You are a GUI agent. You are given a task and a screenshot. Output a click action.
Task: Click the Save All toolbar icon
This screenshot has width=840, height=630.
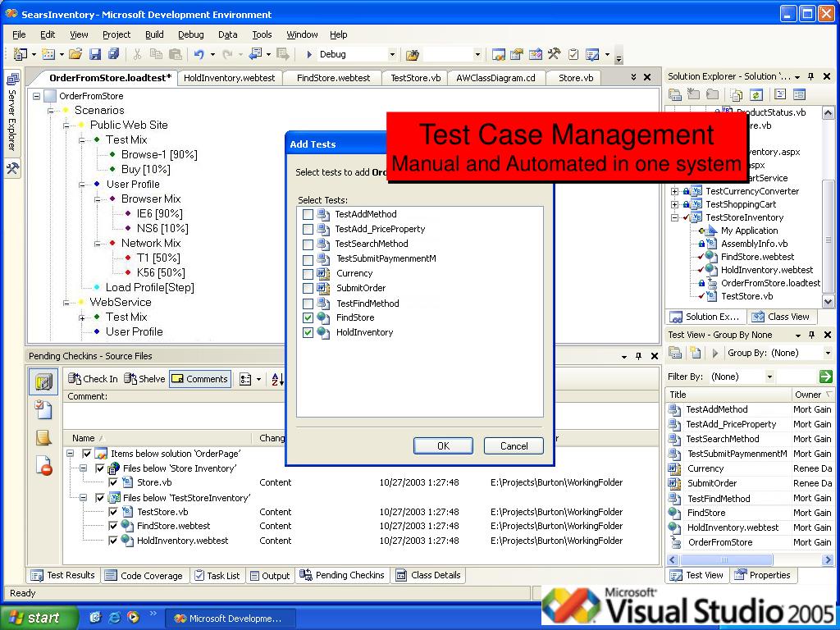(x=113, y=54)
